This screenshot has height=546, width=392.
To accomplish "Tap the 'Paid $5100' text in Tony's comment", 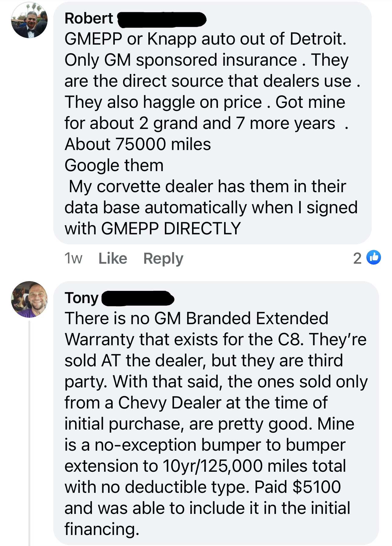I will click(x=298, y=487).
